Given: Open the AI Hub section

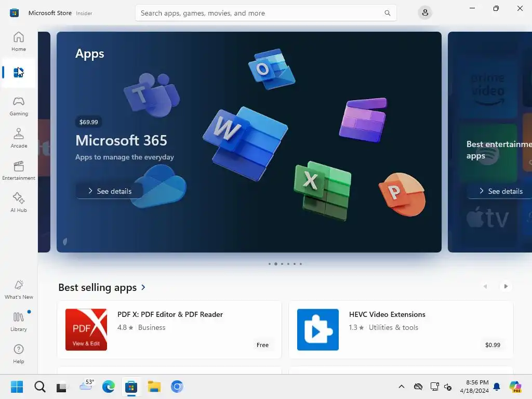Looking at the screenshot, I should coord(19,203).
